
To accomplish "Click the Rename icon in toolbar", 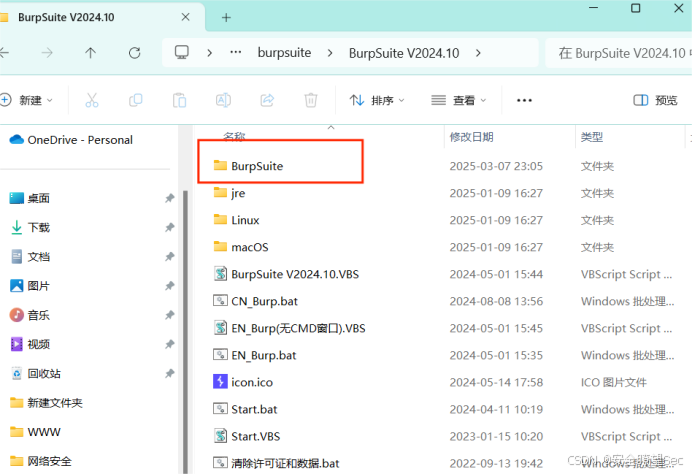I will pos(223,100).
